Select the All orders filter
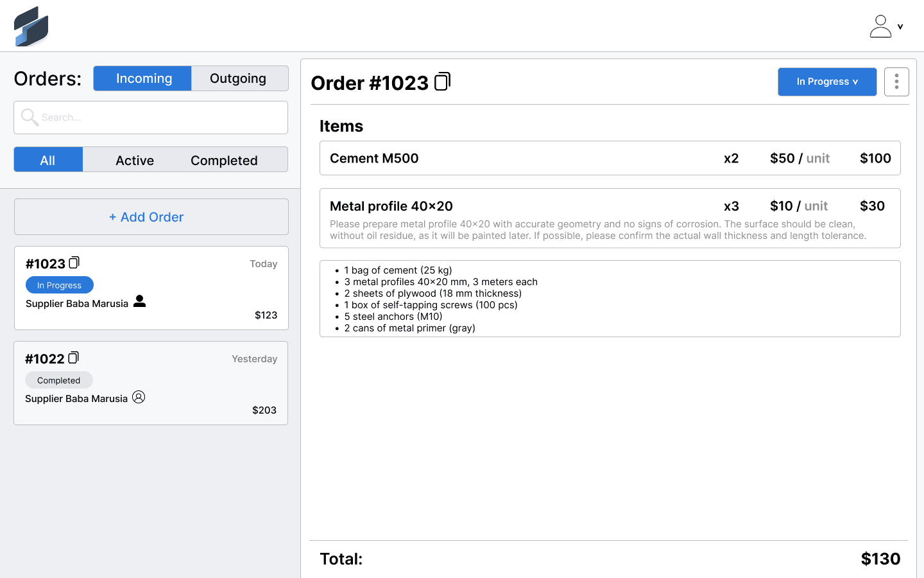924x578 pixels. click(48, 160)
